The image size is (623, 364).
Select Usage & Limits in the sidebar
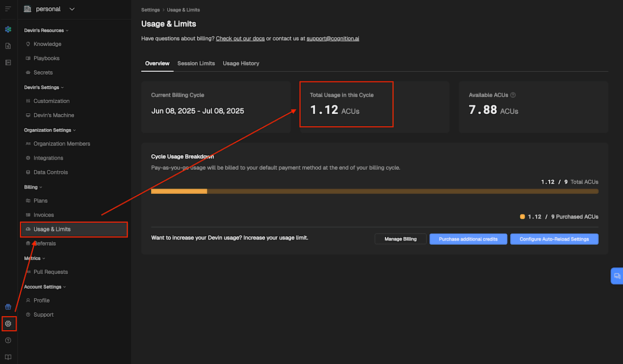[x=74, y=229]
